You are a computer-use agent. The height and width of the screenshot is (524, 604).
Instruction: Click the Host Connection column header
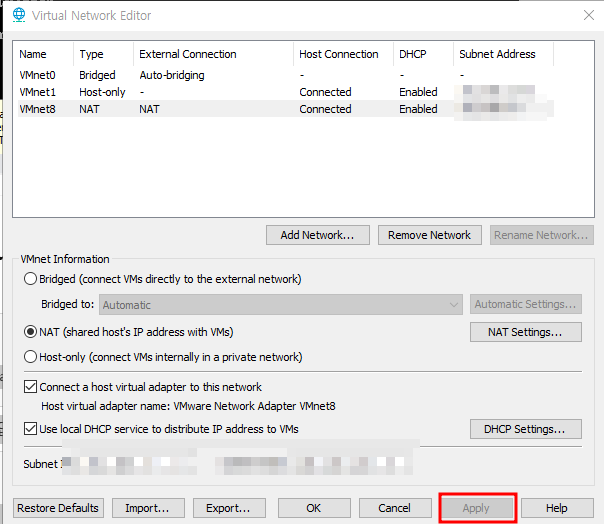(x=344, y=54)
